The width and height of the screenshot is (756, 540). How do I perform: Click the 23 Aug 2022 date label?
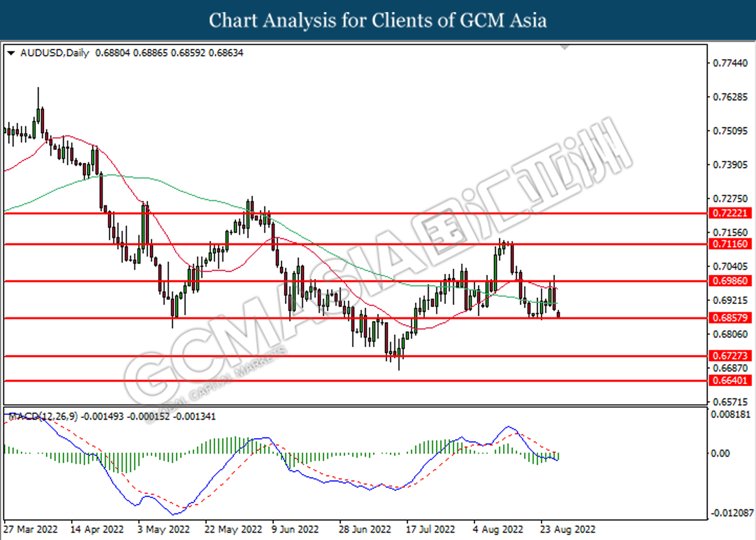coord(568,529)
